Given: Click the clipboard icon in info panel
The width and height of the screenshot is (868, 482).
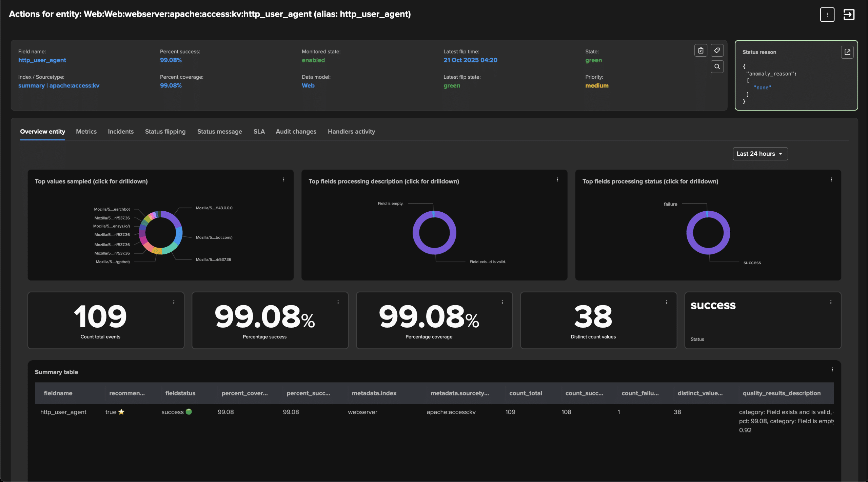Looking at the screenshot, I should tap(701, 51).
